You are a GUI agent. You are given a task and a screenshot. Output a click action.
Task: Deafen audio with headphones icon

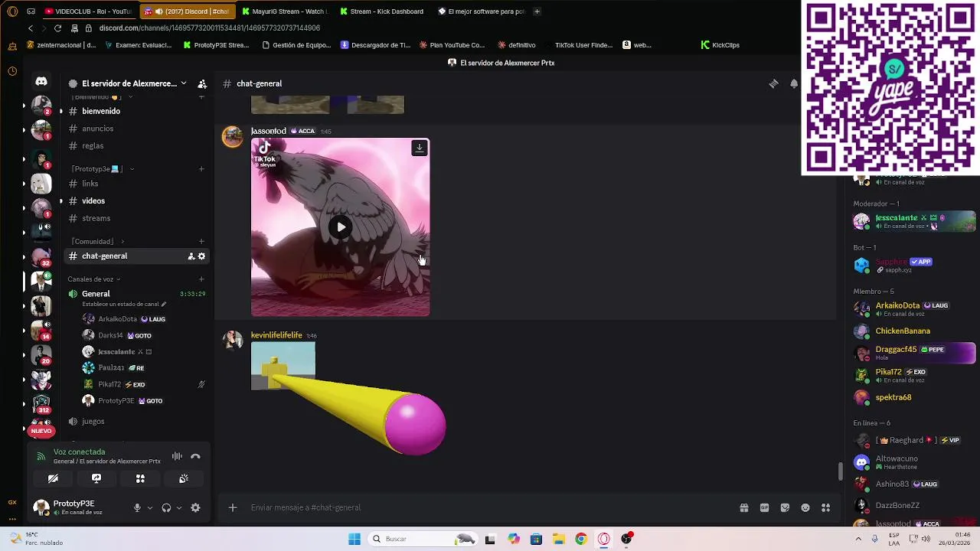tap(166, 507)
